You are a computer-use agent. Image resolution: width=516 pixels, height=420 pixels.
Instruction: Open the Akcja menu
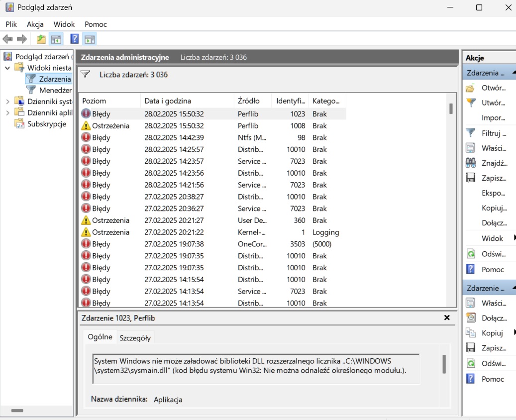tap(35, 24)
